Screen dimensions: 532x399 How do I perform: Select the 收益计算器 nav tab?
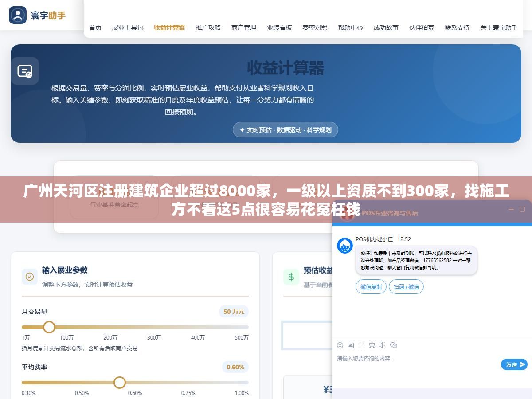point(169,27)
